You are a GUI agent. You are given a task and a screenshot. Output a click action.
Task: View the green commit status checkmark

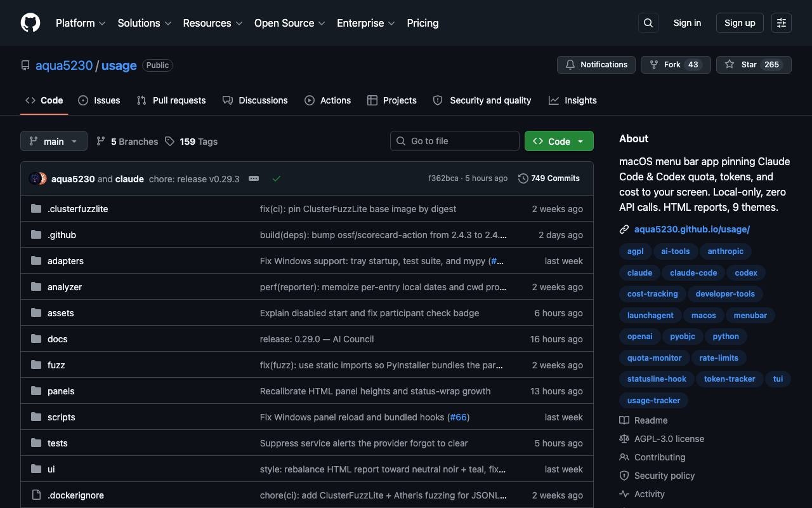click(x=277, y=178)
